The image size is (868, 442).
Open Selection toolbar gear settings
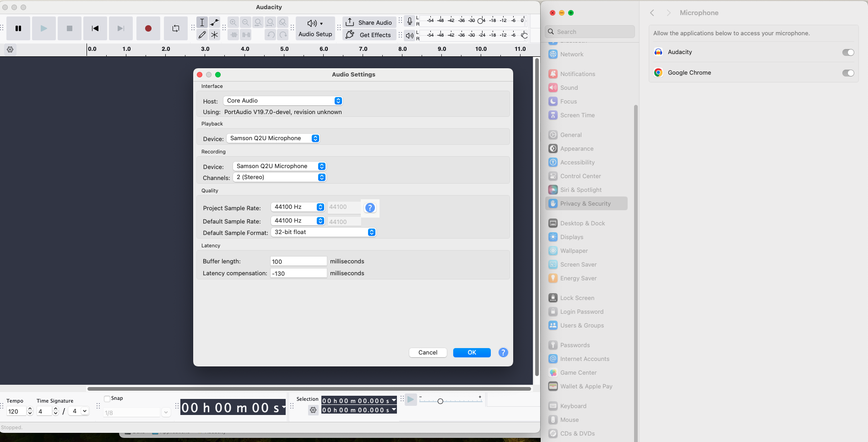[x=313, y=410]
